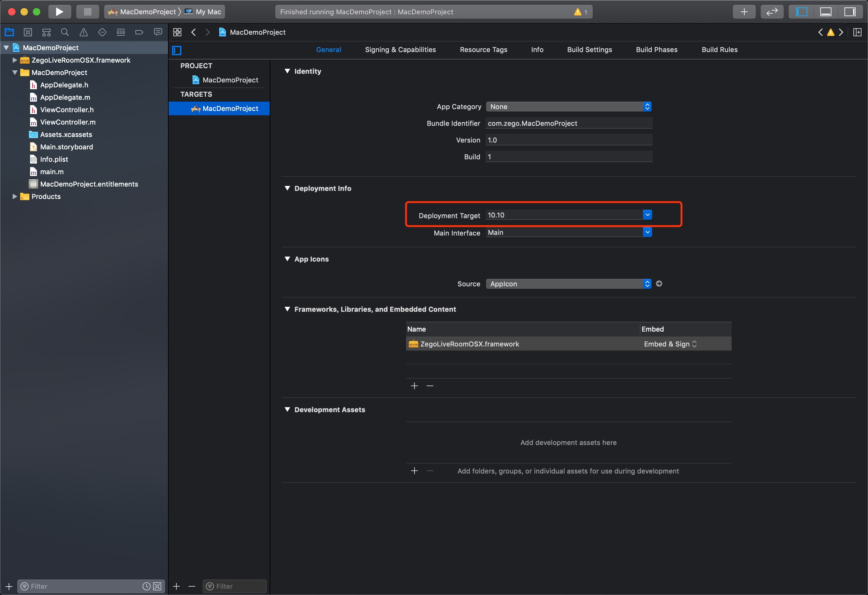Select the Project navigator folder icon

click(x=9, y=32)
